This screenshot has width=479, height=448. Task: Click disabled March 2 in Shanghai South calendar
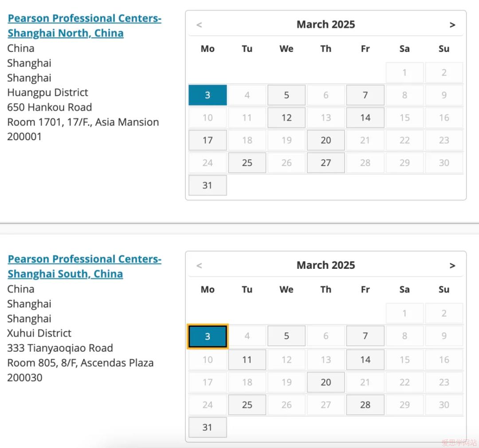(444, 313)
